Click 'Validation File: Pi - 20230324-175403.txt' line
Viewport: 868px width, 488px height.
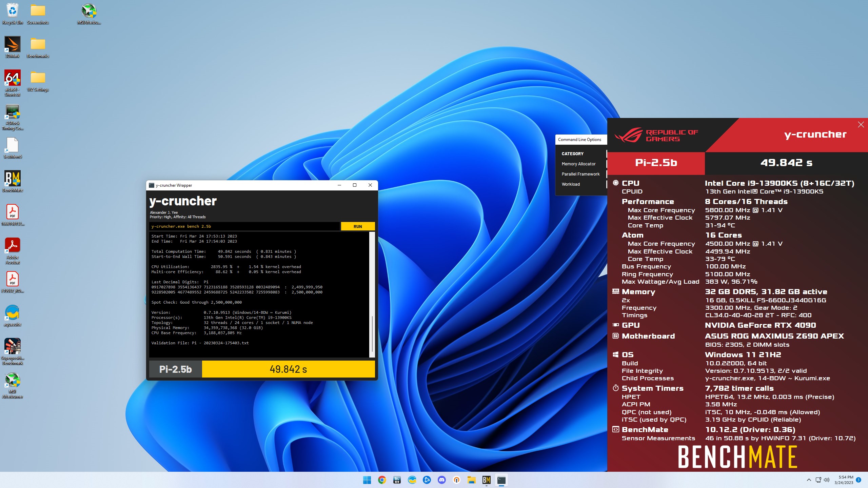(x=200, y=343)
